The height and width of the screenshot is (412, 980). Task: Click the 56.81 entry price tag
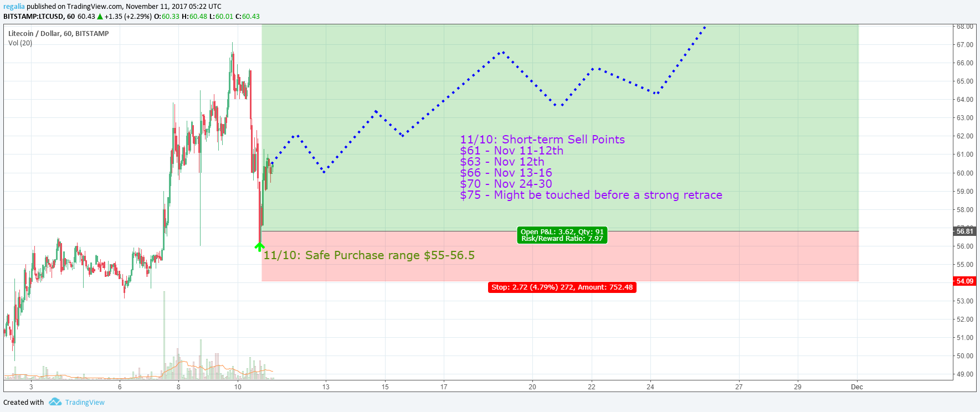[x=964, y=231]
